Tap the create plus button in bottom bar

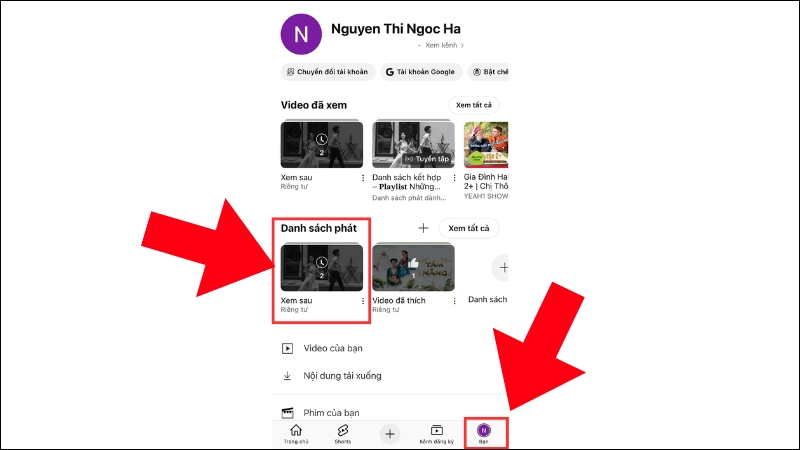pyautogui.click(x=390, y=434)
